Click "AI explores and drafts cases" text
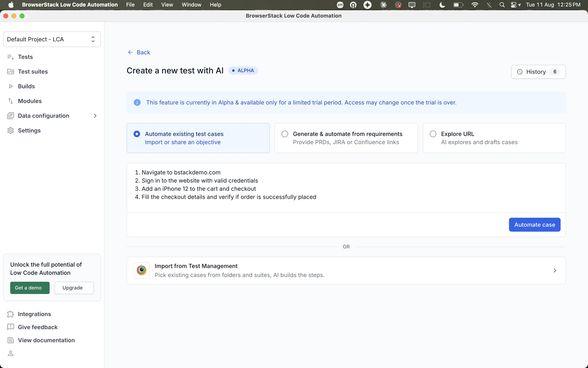This screenshot has width=588, height=368. [x=479, y=142]
